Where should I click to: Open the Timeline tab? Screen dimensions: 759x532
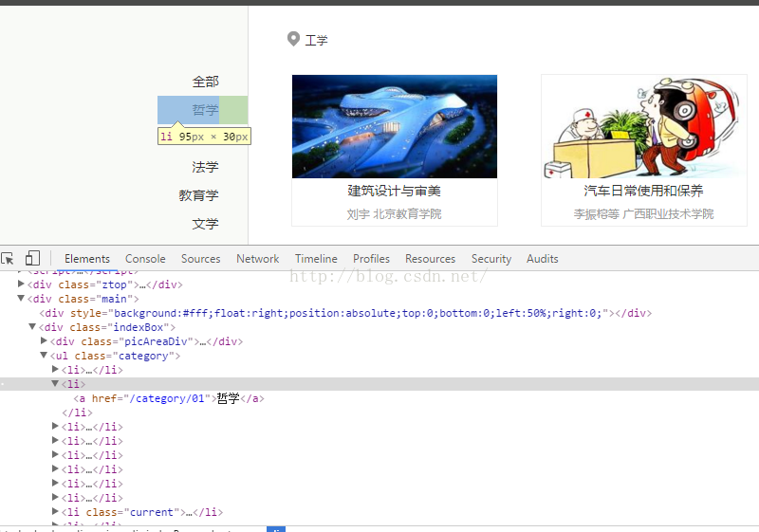click(x=316, y=259)
